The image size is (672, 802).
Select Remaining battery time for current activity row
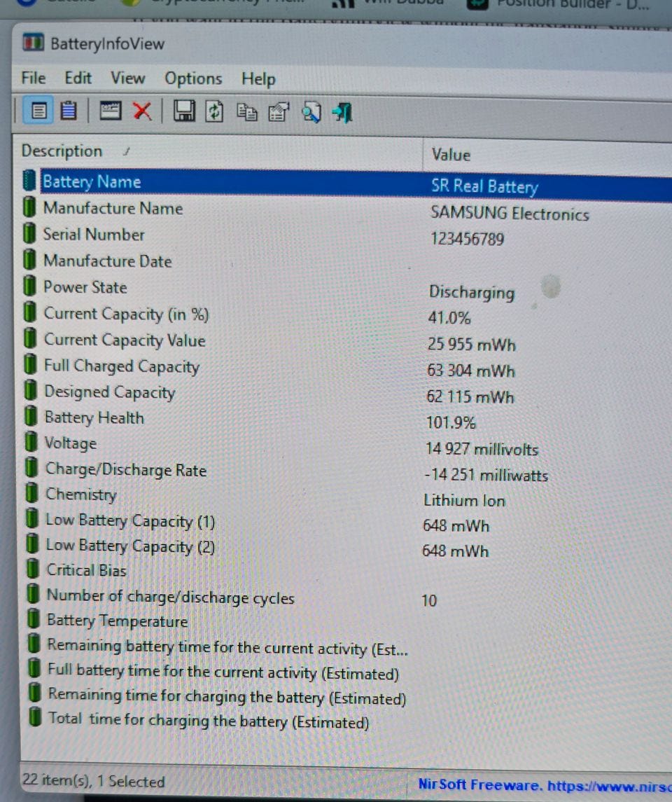tap(228, 647)
